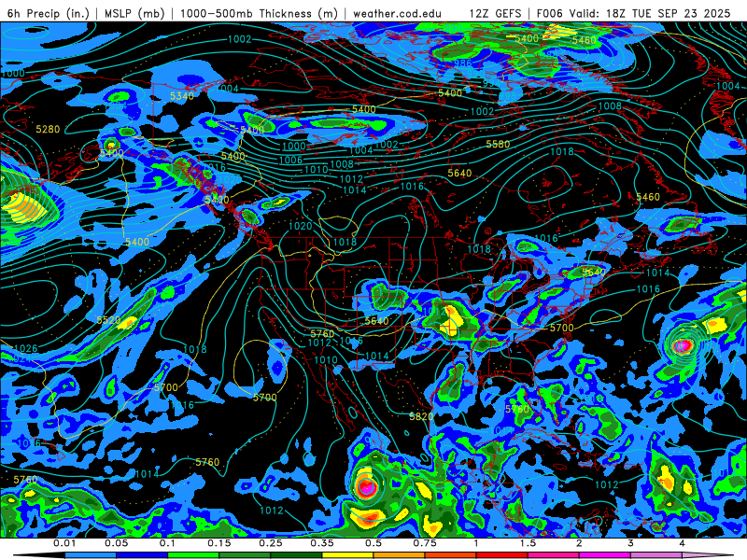This screenshot has height=560, width=747.
Task: Click 'F006 Valid: 18Z TUE SEP 23 2025'
Action: [x=633, y=13]
